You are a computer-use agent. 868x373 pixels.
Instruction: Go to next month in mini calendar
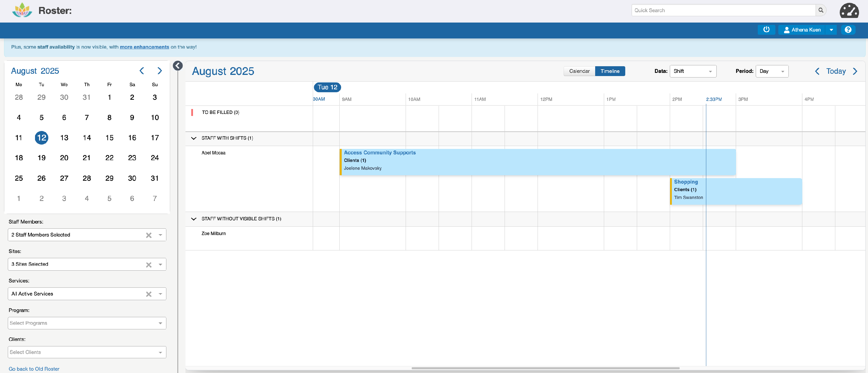tap(160, 71)
